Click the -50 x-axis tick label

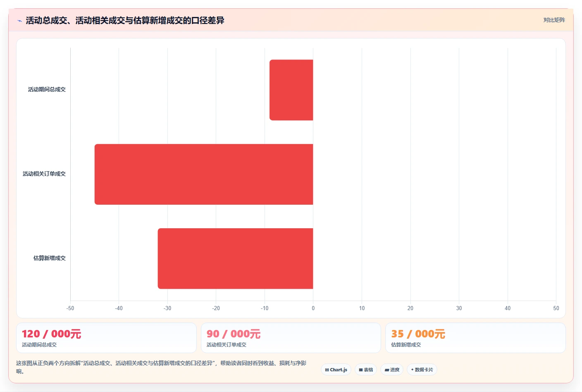(x=70, y=308)
